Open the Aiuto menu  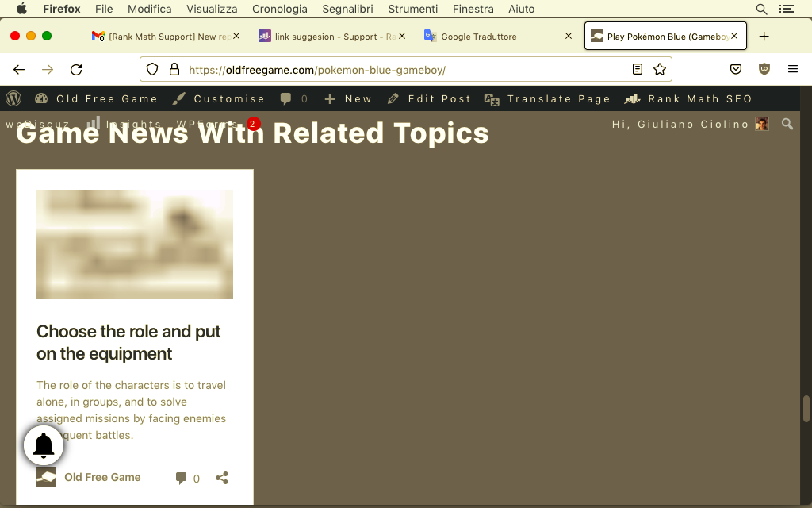[521, 9]
